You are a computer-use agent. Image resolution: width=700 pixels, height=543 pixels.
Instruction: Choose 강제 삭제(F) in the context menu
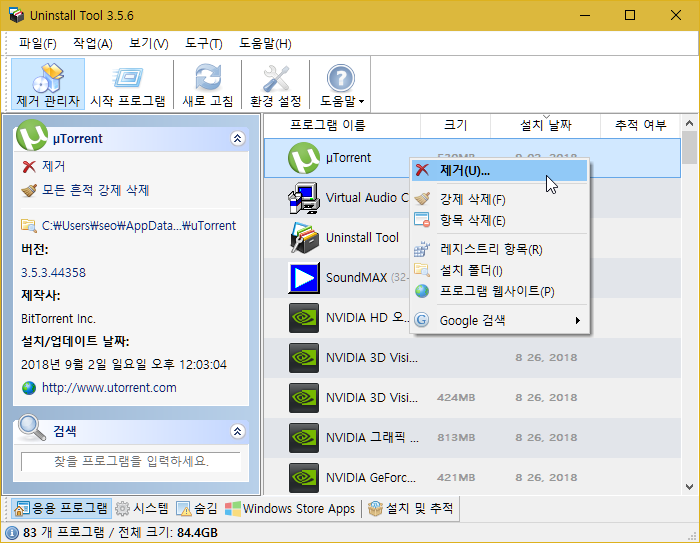[500, 199]
